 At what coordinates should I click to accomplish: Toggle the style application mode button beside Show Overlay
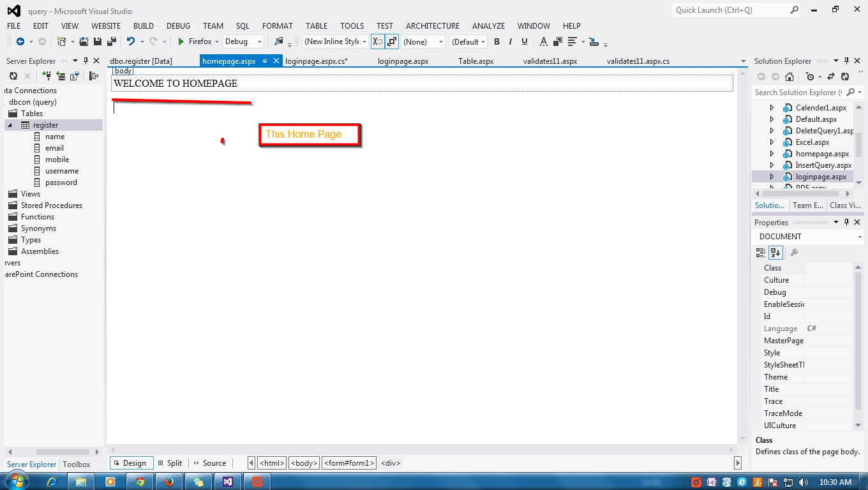392,41
